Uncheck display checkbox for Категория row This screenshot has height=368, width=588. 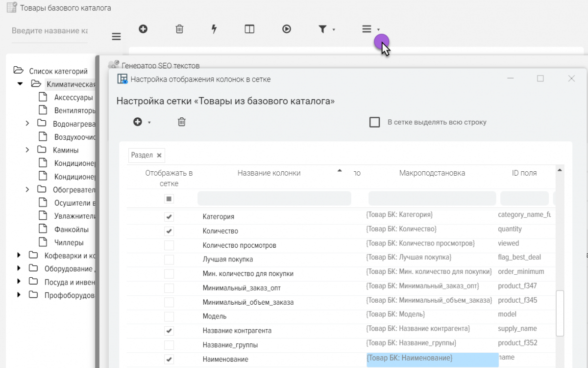coord(169,216)
